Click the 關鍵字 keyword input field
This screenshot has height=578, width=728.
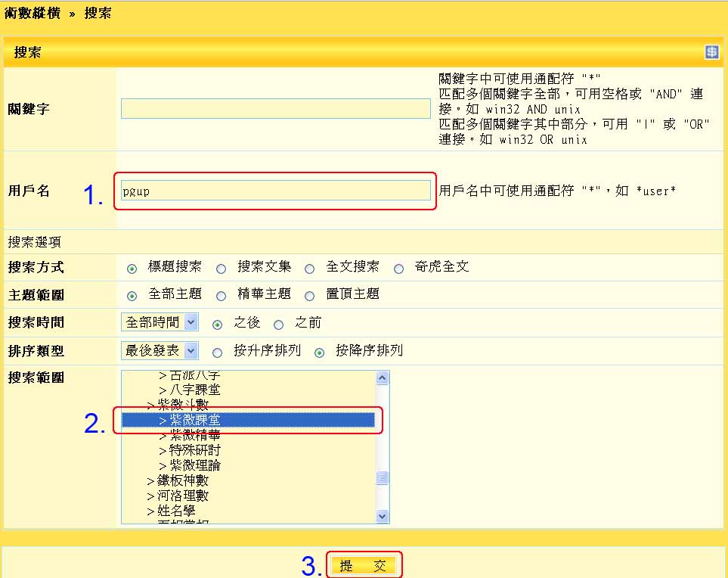pos(276,109)
